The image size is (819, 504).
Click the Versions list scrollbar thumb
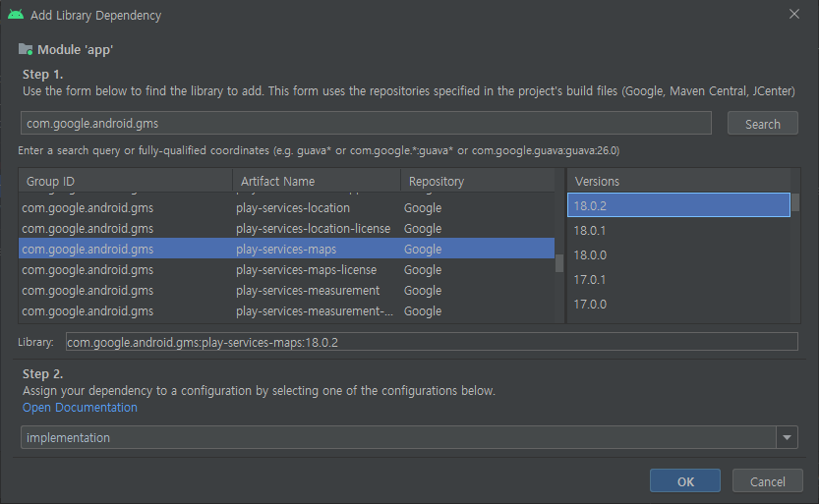click(795, 202)
